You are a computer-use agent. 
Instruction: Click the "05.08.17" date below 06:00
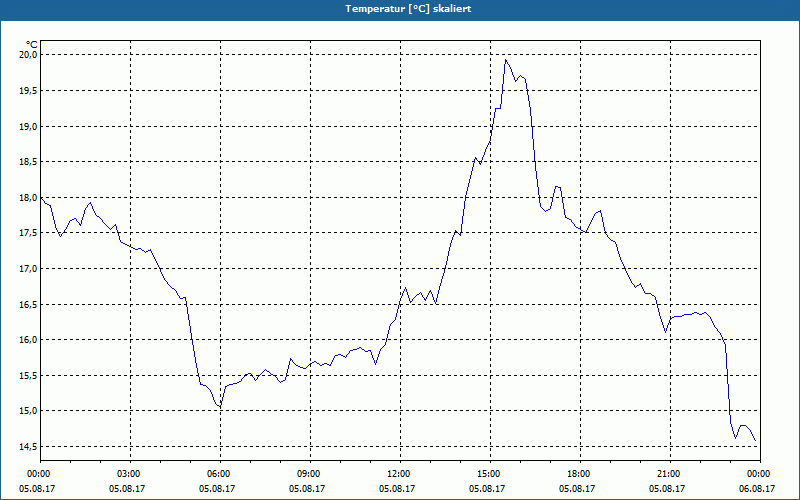pos(217,488)
